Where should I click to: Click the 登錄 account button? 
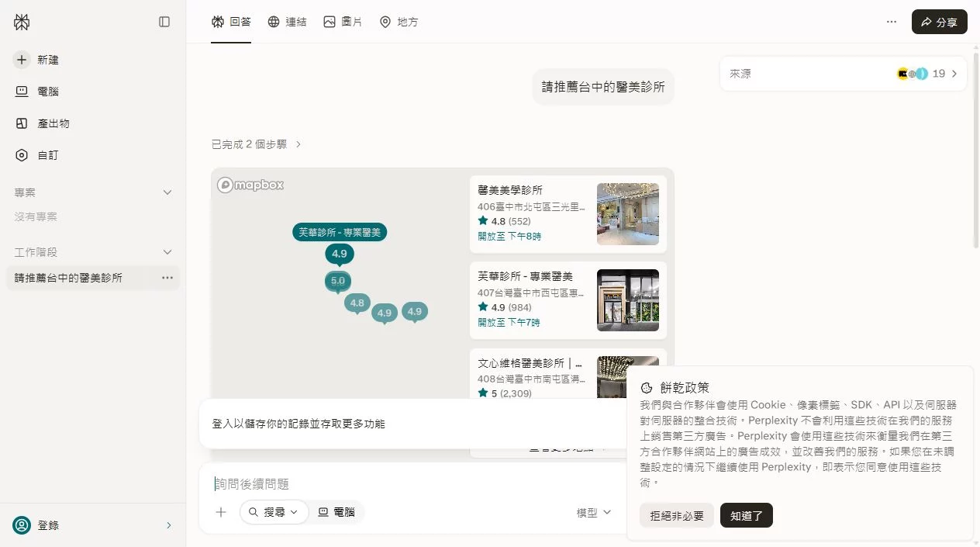click(93, 525)
